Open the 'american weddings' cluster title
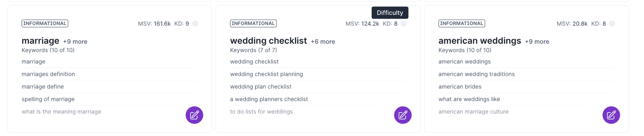 tap(480, 41)
